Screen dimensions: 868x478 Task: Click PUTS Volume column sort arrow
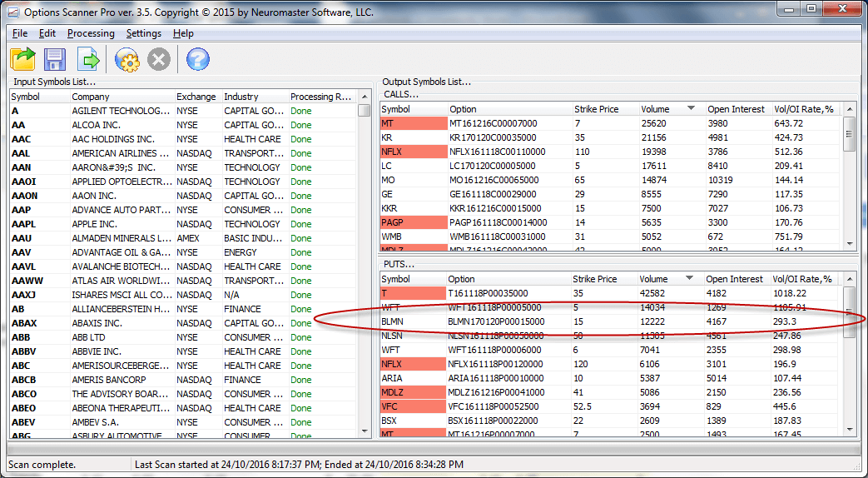click(689, 278)
